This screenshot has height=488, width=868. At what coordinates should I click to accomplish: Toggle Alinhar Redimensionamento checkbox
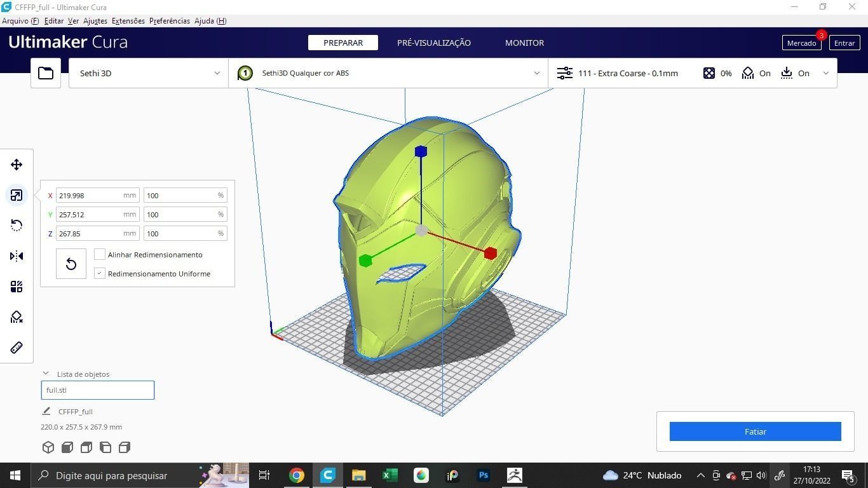[100, 254]
